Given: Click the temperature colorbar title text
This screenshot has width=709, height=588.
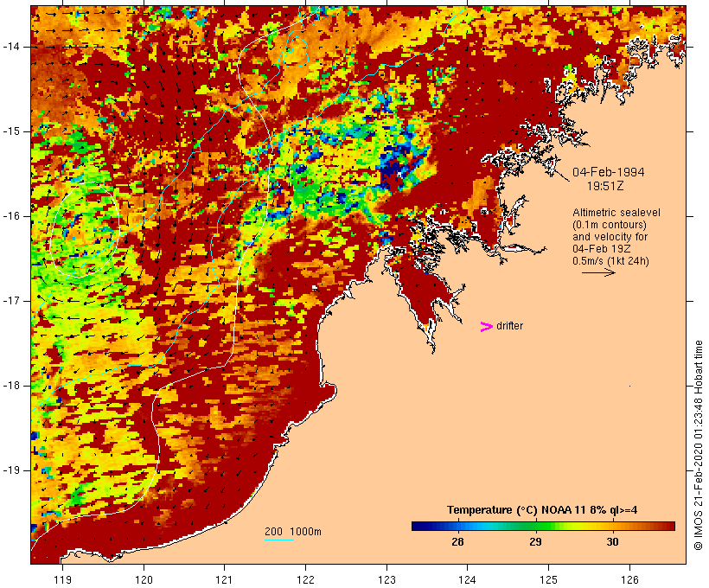Looking at the screenshot, I should (x=542, y=510).
